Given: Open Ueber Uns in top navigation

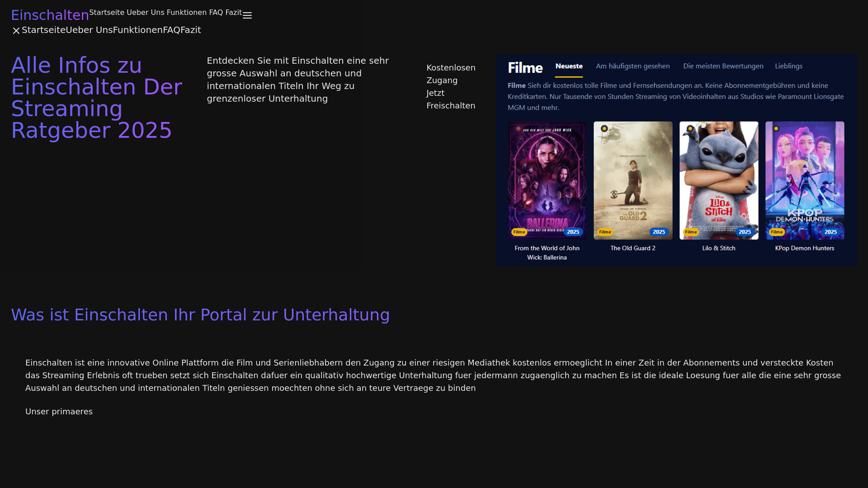Looking at the screenshot, I should (146, 13).
